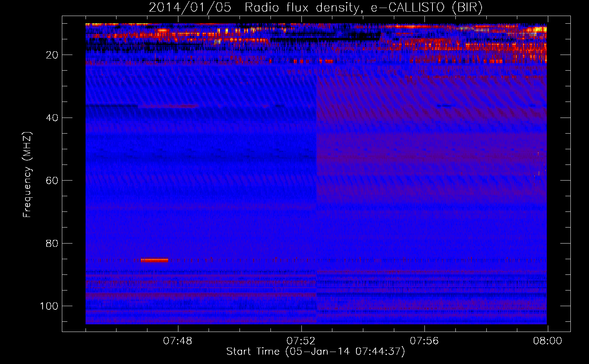Click the '07:52' time tick label
The height and width of the screenshot is (364, 589).
[x=301, y=341]
